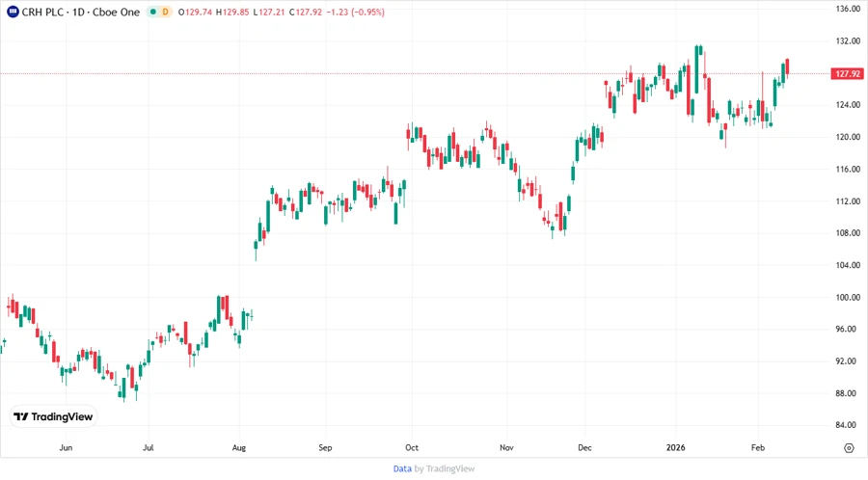Click the CRH PLC company logo icon
Image resolution: width=868 pixels, height=480 pixels.
tap(13, 12)
